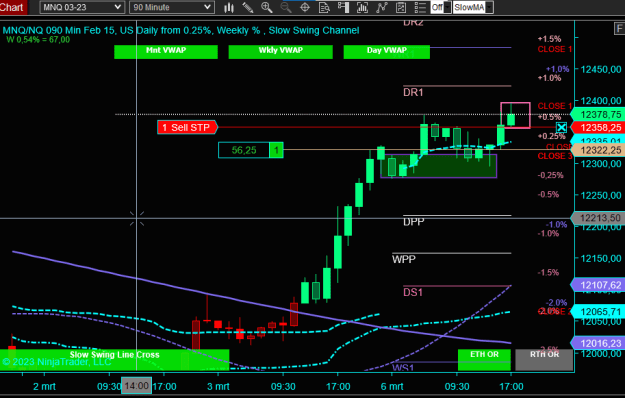Open the data series icon
Image resolution: width=625 pixels, height=398 pixels.
click(362, 7)
